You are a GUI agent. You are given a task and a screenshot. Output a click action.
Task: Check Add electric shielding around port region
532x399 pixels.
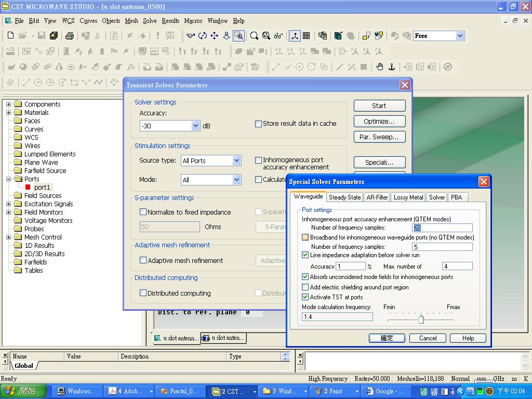tap(305, 287)
